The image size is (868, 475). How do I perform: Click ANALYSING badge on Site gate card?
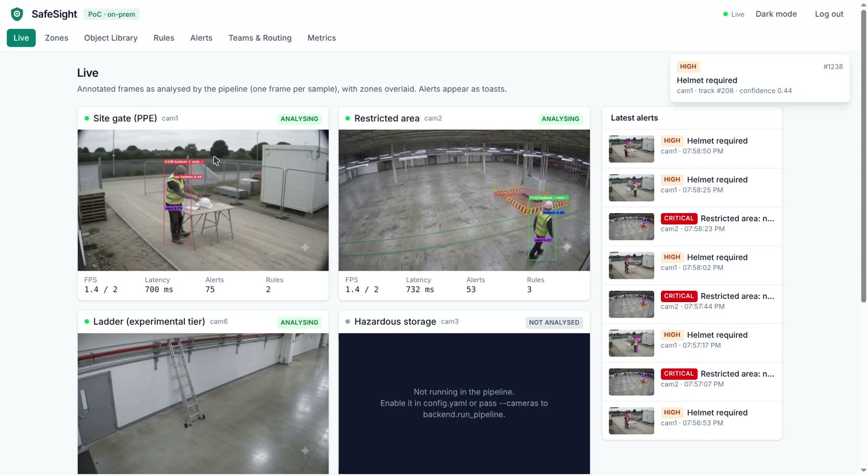299,119
